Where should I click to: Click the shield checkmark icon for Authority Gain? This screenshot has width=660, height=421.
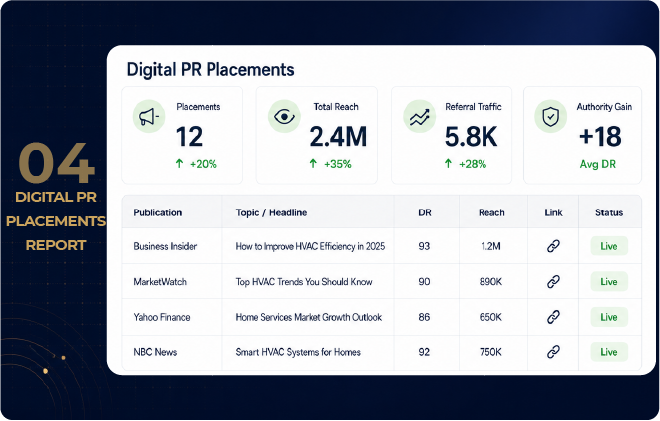tap(551, 116)
